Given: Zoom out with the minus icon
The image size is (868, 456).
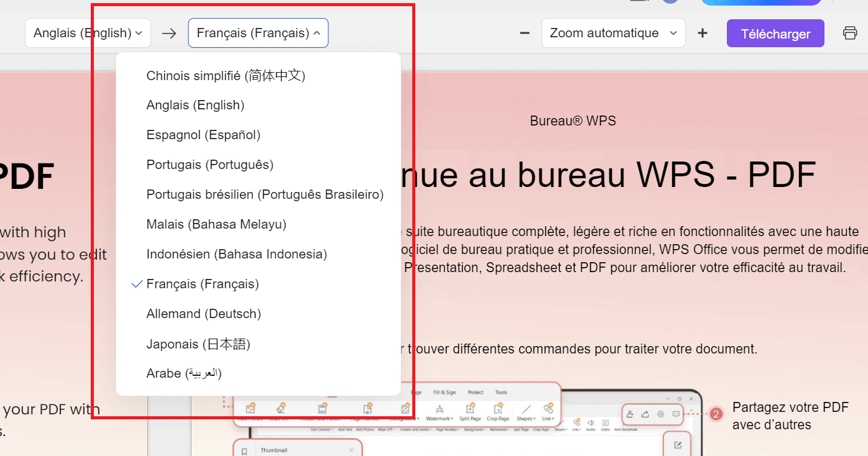Looking at the screenshot, I should tap(525, 34).
